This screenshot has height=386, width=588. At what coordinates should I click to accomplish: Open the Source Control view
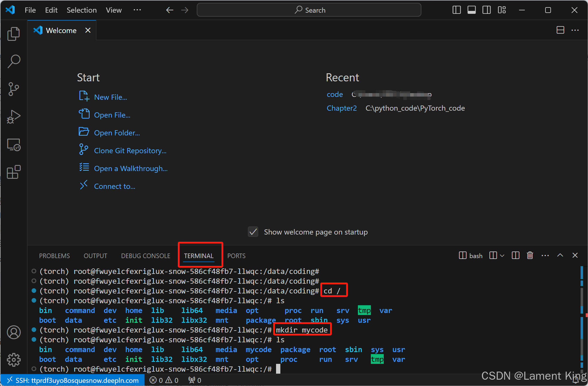pos(14,89)
